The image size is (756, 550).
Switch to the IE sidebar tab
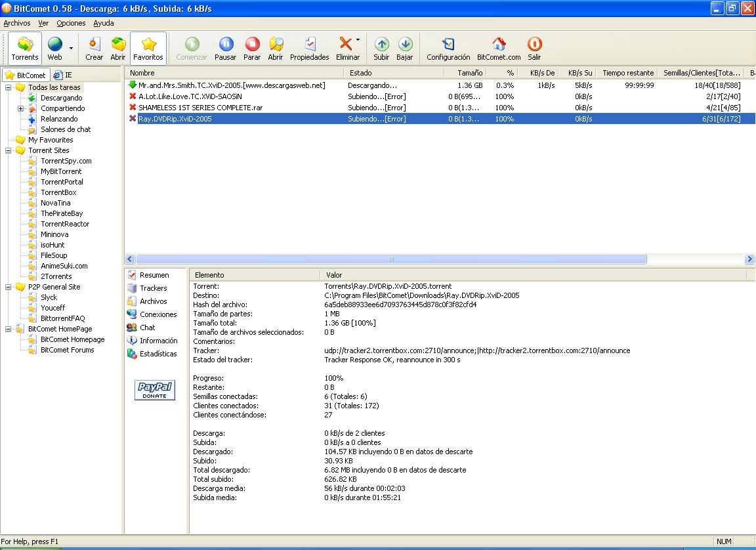point(63,75)
